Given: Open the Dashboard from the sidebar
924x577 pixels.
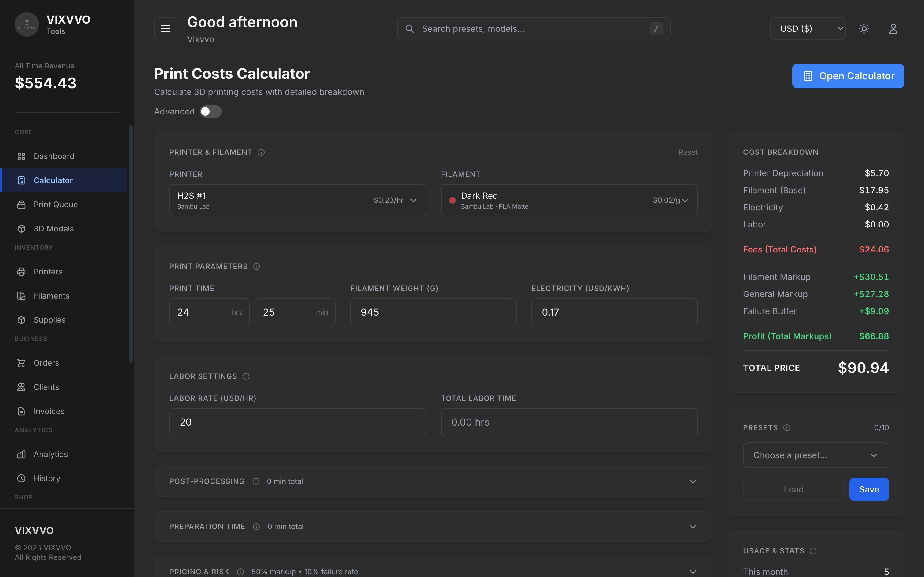Looking at the screenshot, I should pyautogui.click(x=53, y=156).
